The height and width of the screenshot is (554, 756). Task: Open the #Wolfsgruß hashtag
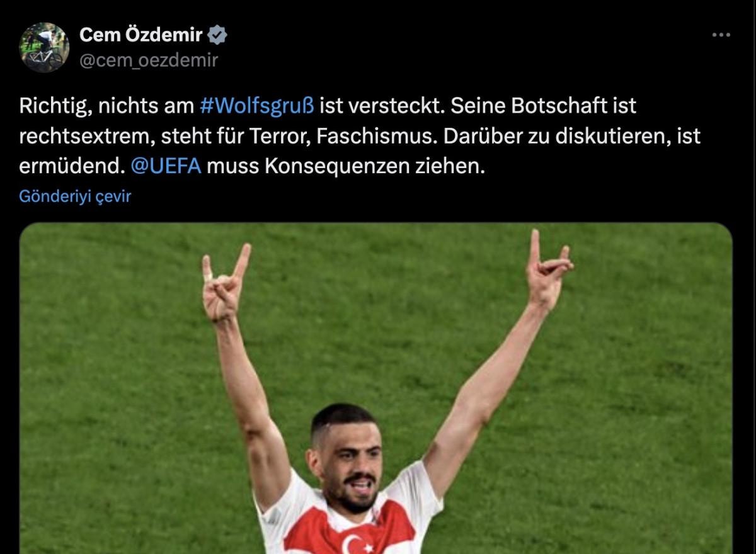pos(257,106)
